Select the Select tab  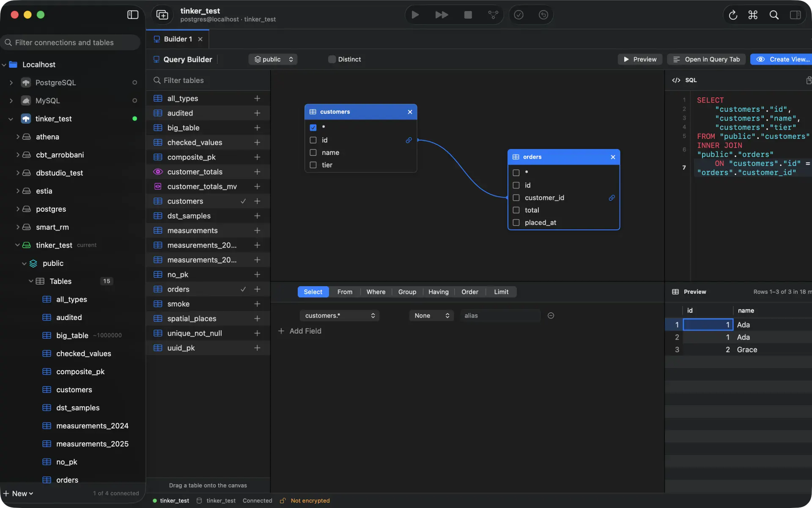click(x=313, y=292)
